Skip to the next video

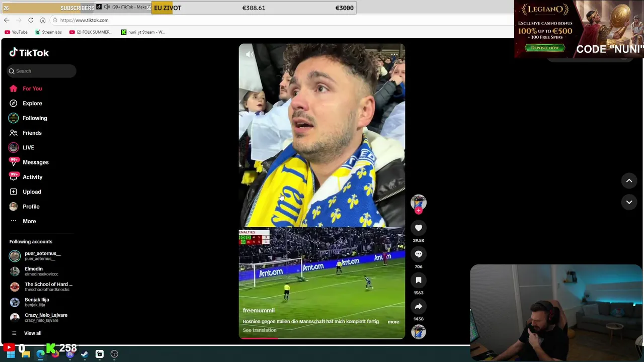(x=629, y=202)
